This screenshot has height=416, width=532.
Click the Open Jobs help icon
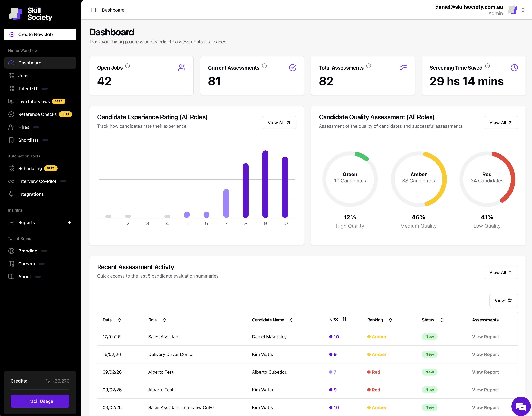[127, 66]
